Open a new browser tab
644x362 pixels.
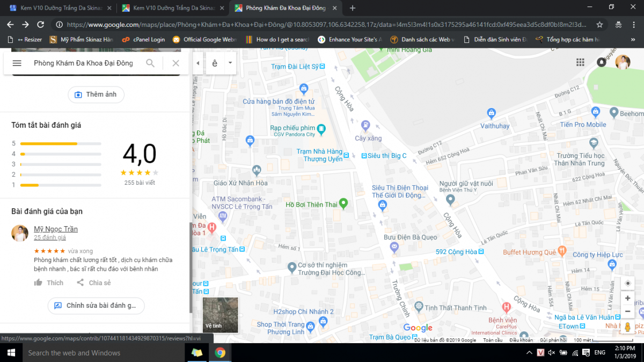(353, 8)
